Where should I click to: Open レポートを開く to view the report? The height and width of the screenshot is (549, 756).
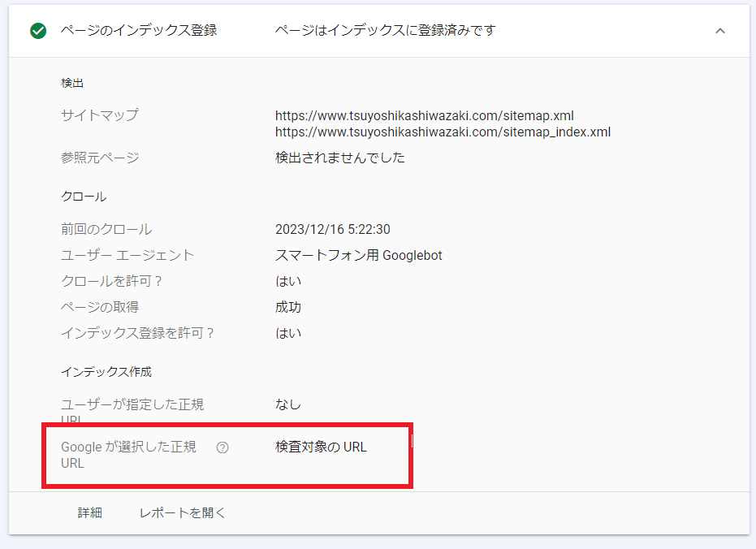tap(180, 512)
